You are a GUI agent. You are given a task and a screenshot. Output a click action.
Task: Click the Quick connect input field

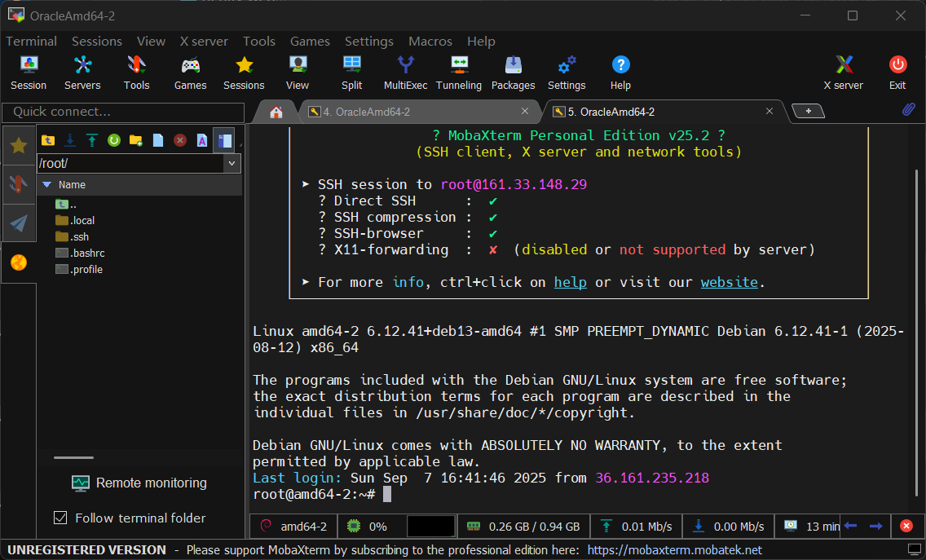coord(123,112)
